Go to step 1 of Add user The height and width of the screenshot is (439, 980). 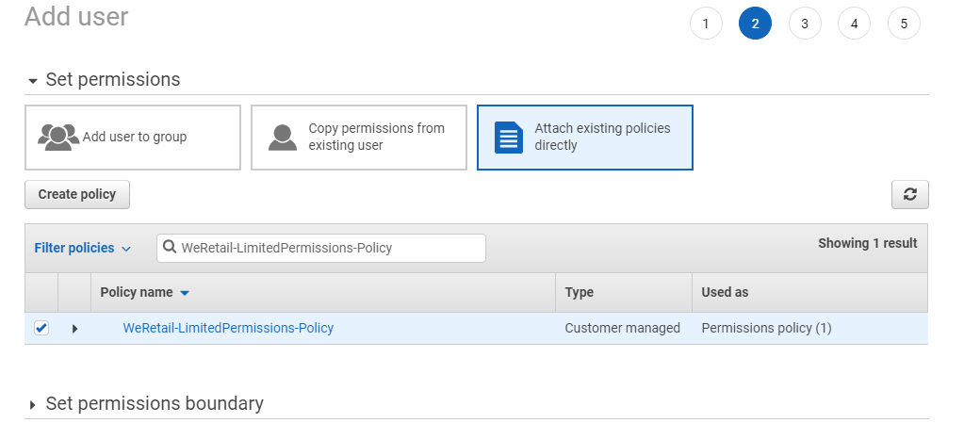(706, 24)
